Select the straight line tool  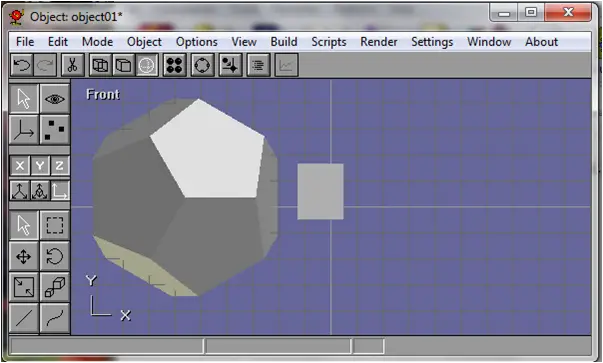tap(24, 318)
